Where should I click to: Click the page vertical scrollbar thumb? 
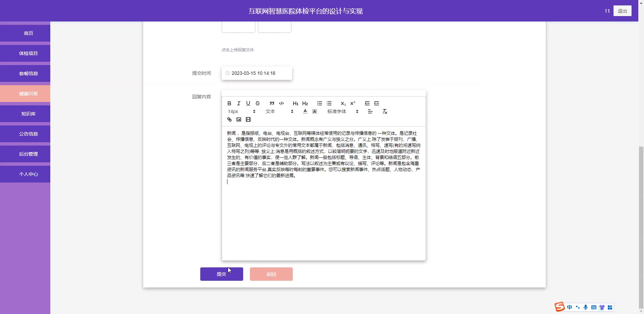(x=641, y=227)
